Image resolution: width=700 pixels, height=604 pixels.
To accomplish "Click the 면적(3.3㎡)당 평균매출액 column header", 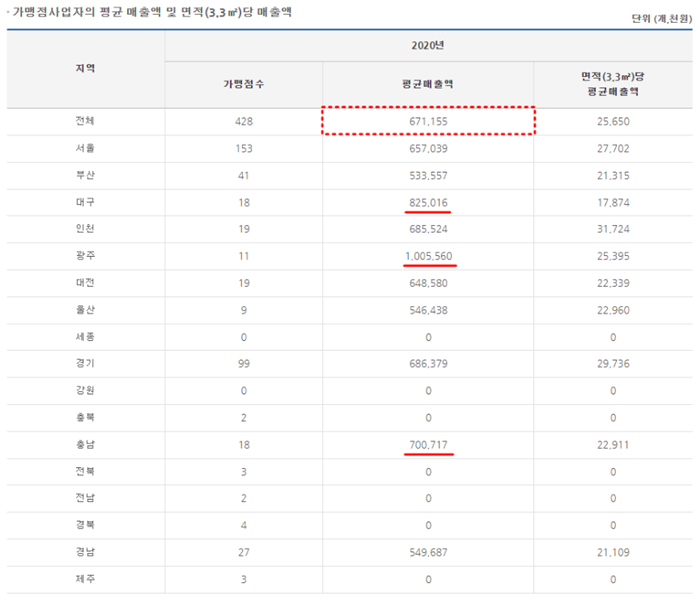I will 613,84.
